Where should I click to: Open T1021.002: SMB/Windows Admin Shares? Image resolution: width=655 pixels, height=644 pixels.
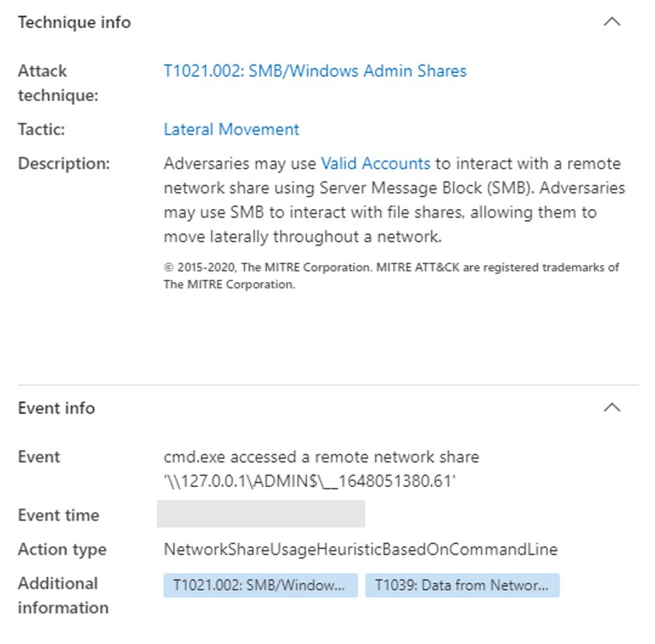(314, 71)
